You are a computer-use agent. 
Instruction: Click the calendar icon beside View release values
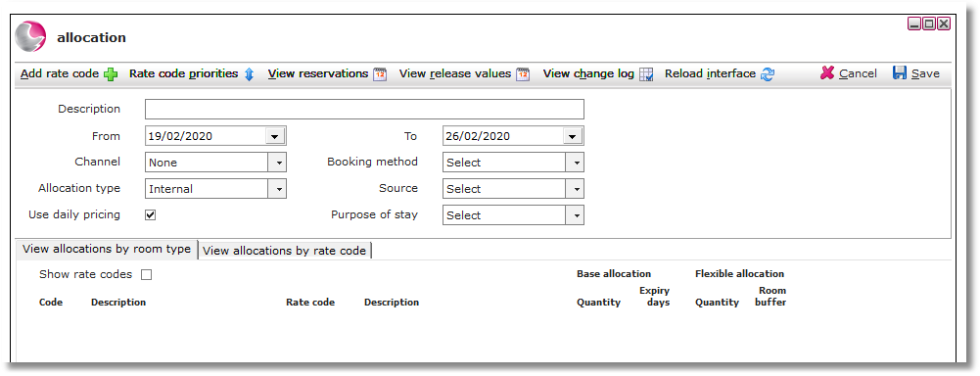(523, 74)
